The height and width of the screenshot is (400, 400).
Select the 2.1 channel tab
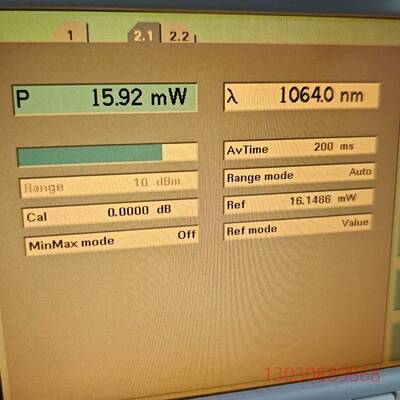click(144, 34)
